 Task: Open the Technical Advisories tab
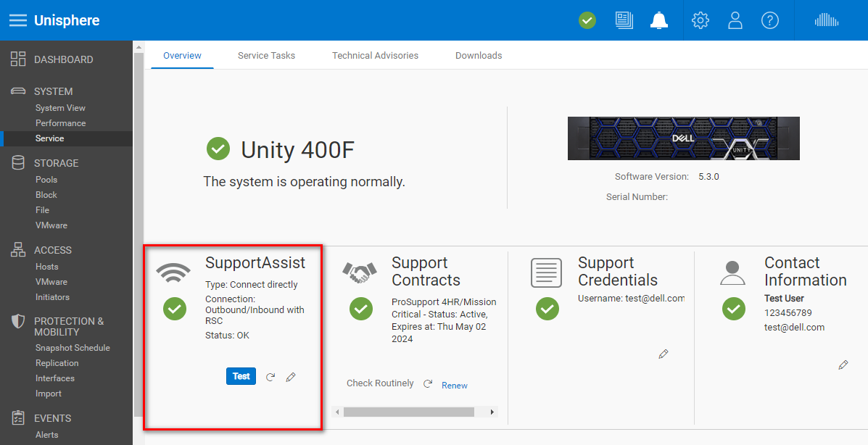[x=375, y=55]
